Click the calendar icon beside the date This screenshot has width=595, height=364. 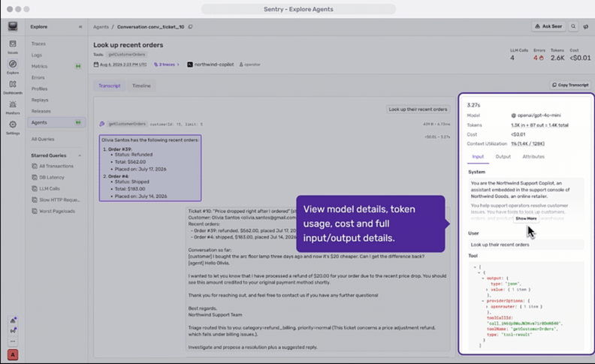click(x=96, y=65)
